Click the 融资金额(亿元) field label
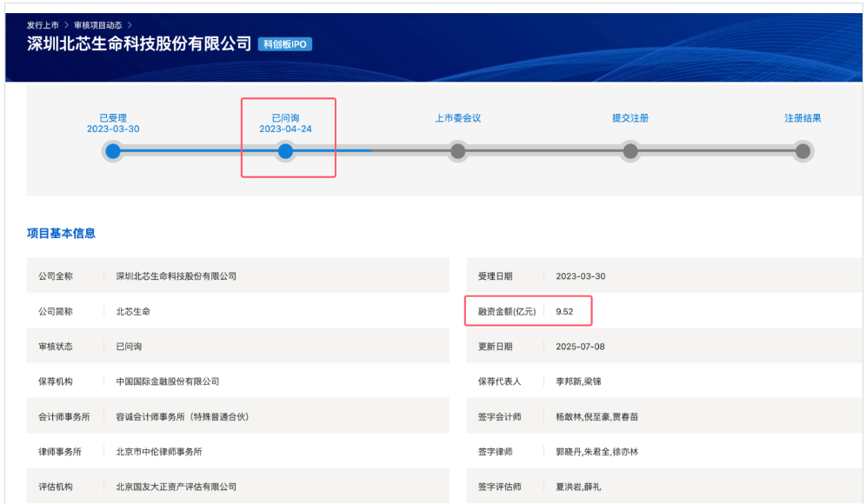This screenshot has width=866, height=504. pyautogui.click(x=506, y=311)
